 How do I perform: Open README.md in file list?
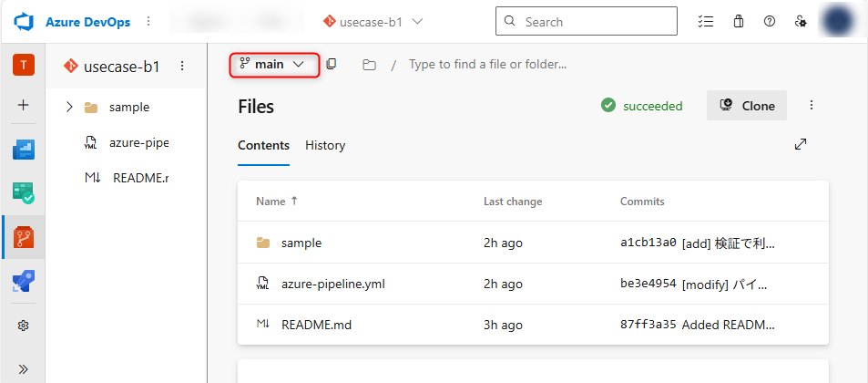[x=316, y=325]
